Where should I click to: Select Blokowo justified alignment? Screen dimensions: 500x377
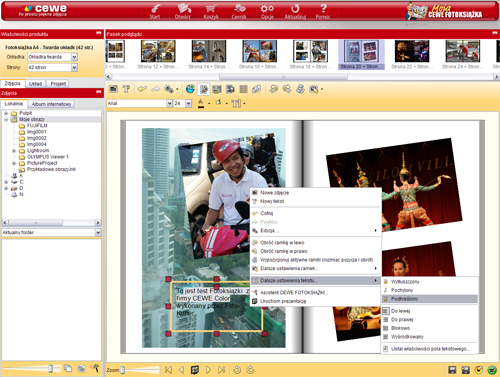(x=430, y=328)
